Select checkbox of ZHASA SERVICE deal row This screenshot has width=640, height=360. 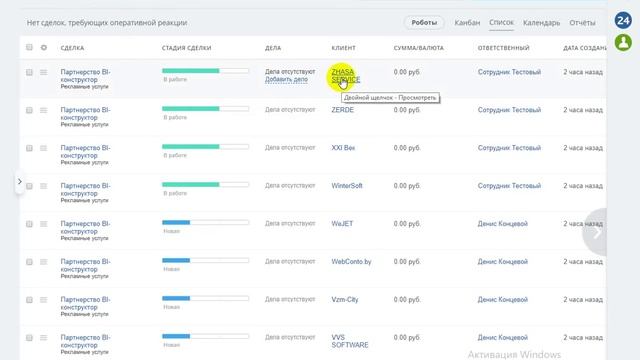click(29, 72)
